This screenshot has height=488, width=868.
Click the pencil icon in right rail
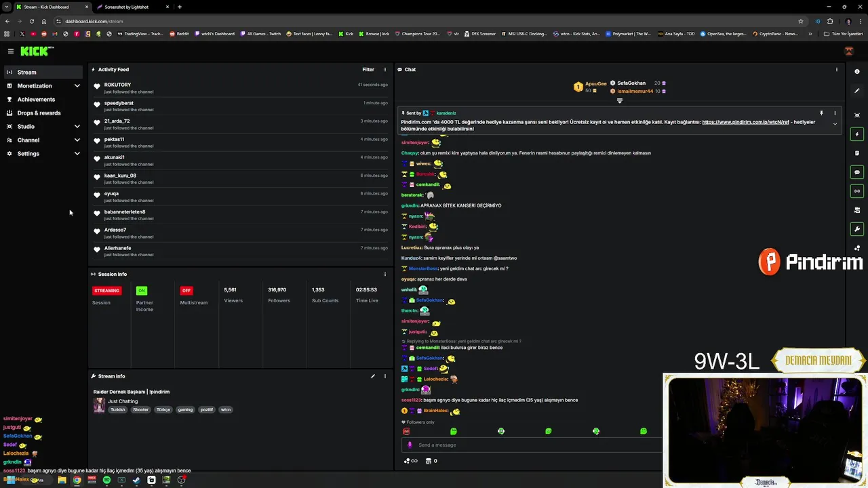pyautogui.click(x=857, y=91)
